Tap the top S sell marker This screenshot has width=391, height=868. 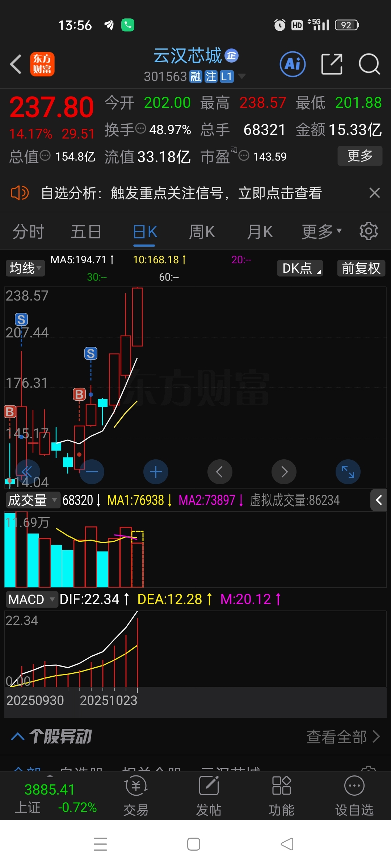tap(21, 320)
